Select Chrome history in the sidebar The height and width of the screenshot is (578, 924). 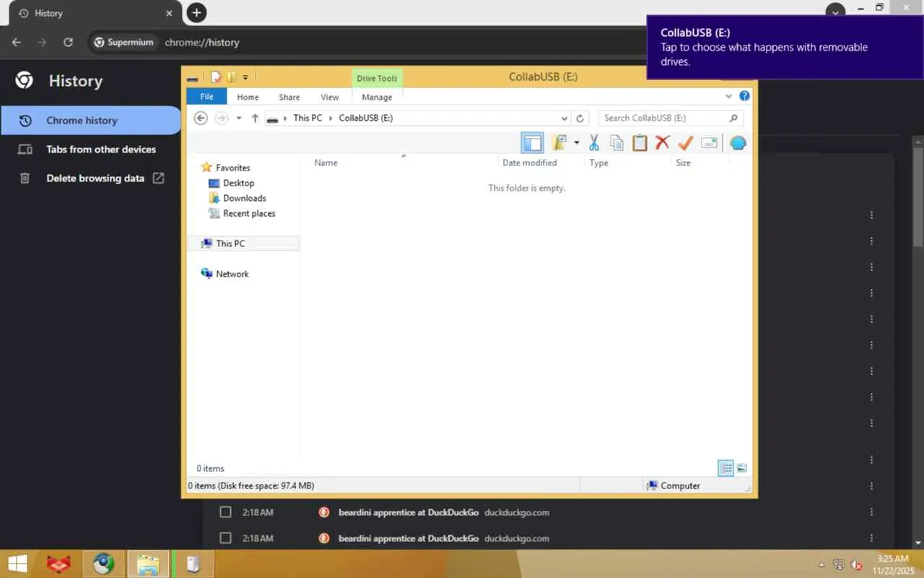click(90, 121)
